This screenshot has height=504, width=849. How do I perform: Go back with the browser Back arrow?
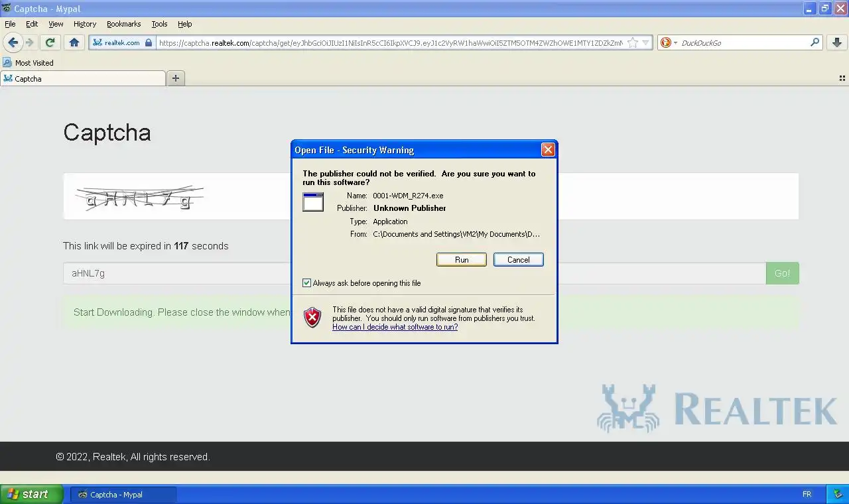[x=13, y=42]
